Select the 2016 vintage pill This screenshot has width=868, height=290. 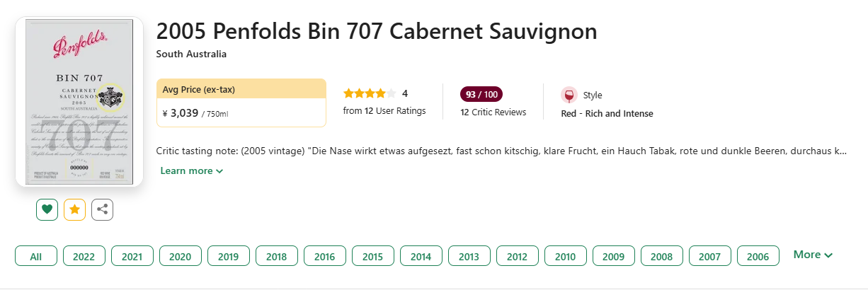[325, 256]
